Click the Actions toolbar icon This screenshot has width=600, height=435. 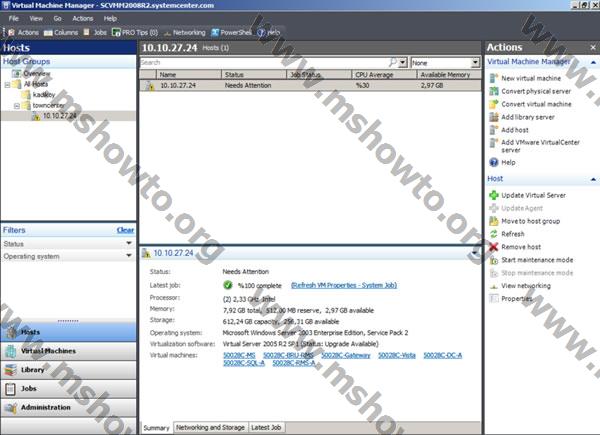pos(11,33)
